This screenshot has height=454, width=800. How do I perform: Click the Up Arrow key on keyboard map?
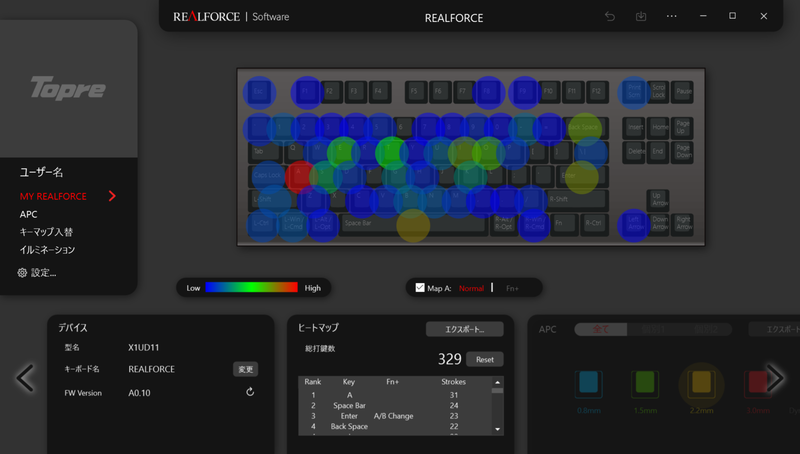[x=659, y=199]
